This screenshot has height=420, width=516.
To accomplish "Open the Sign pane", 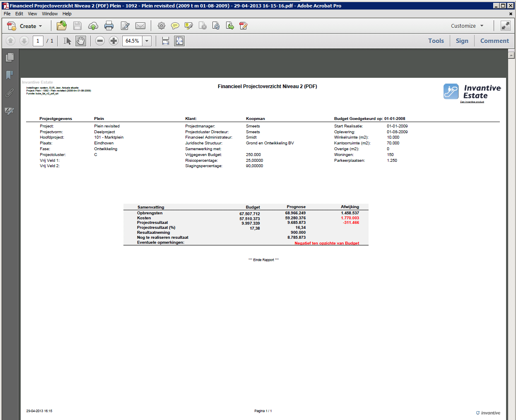I will coord(462,41).
